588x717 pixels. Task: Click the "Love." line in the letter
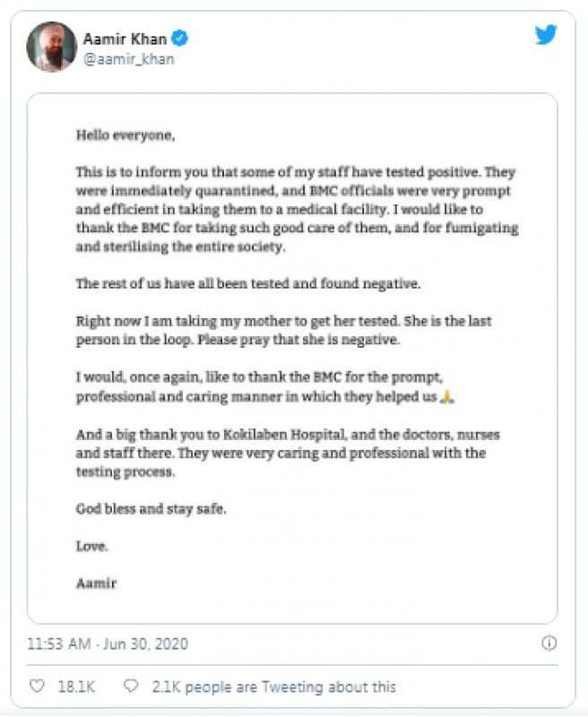tap(91, 546)
